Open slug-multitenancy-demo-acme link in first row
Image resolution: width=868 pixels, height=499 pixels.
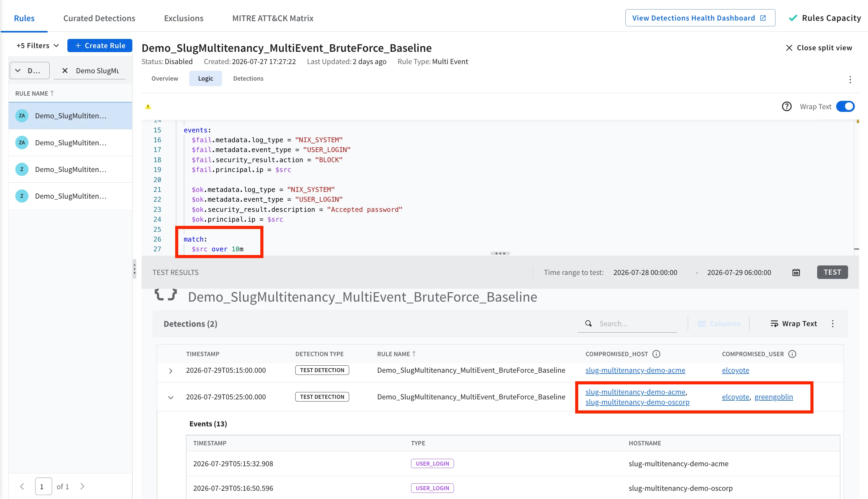pos(635,370)
